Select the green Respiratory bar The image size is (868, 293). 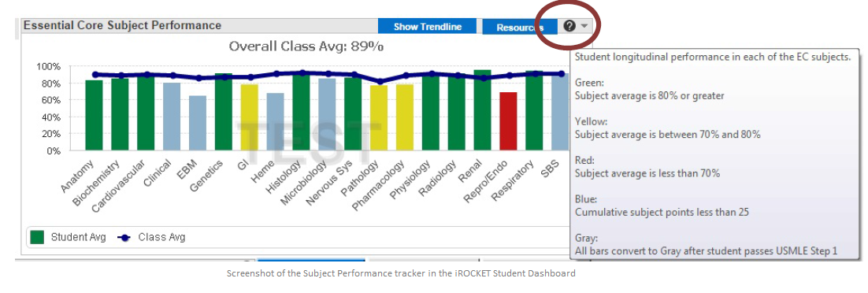pos(534,111)
